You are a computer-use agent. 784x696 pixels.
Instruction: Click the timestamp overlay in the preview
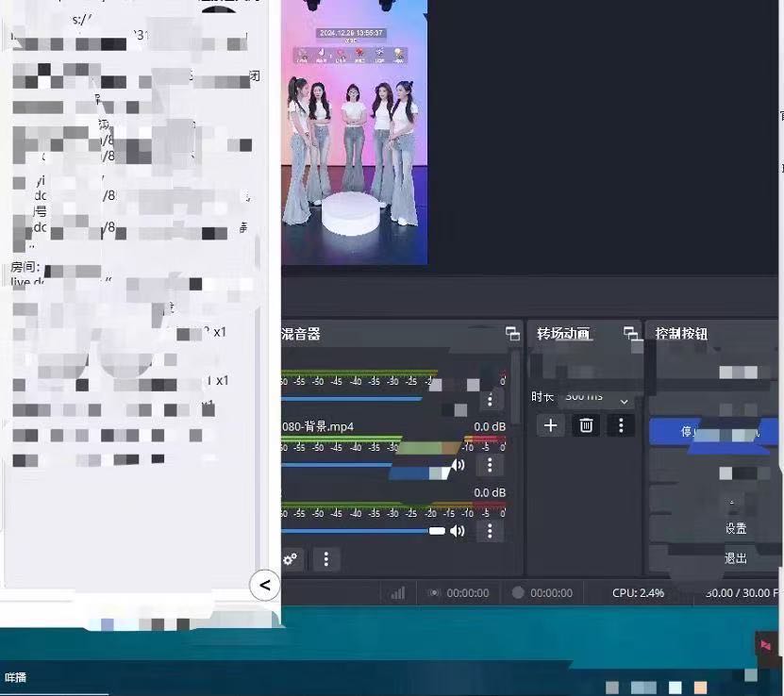click(x=351, y=33)
